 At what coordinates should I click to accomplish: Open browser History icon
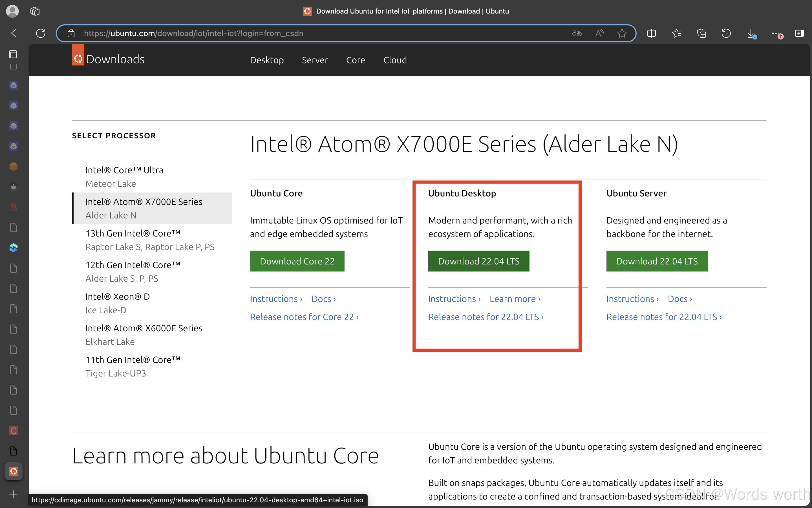click(726, 33)
